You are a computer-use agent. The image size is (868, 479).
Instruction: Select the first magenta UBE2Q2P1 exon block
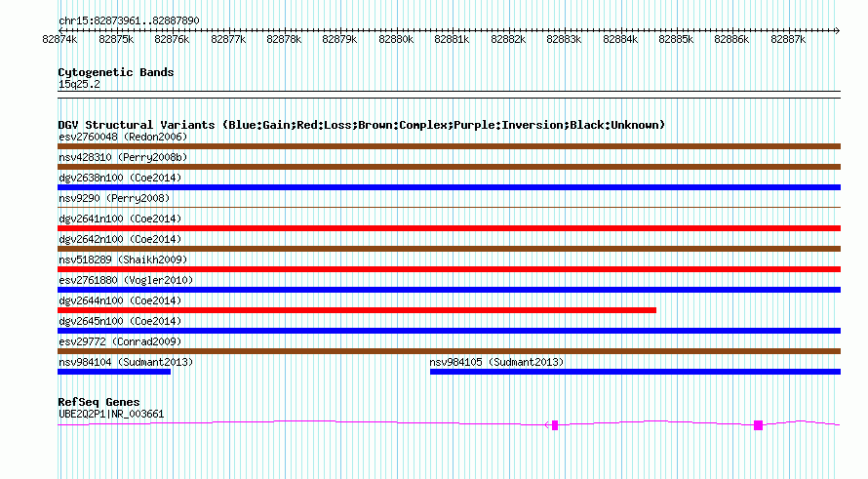pyautogui.click(x=555, y=425)
